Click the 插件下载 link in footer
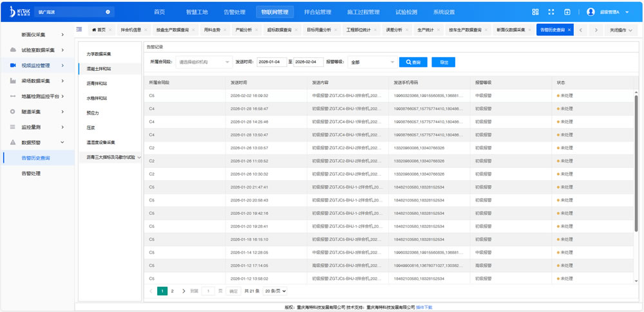 point(424,307)
